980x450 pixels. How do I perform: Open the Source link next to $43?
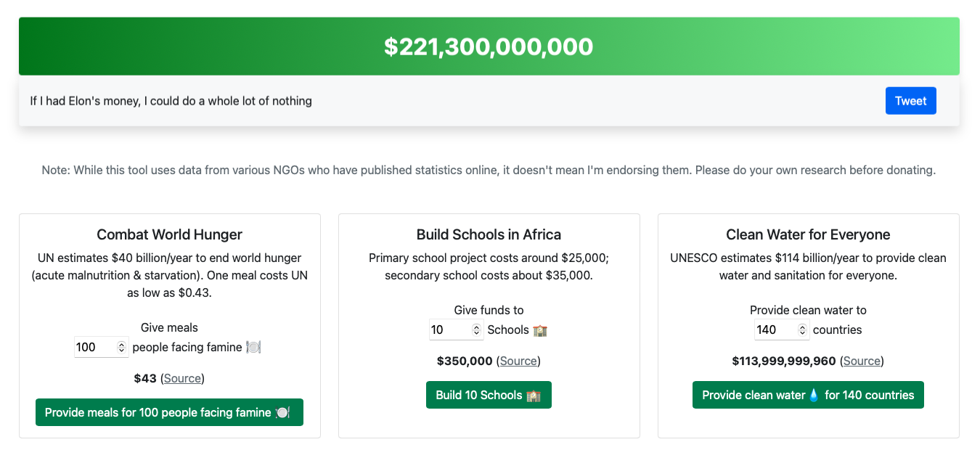click(x=182, y=378)
